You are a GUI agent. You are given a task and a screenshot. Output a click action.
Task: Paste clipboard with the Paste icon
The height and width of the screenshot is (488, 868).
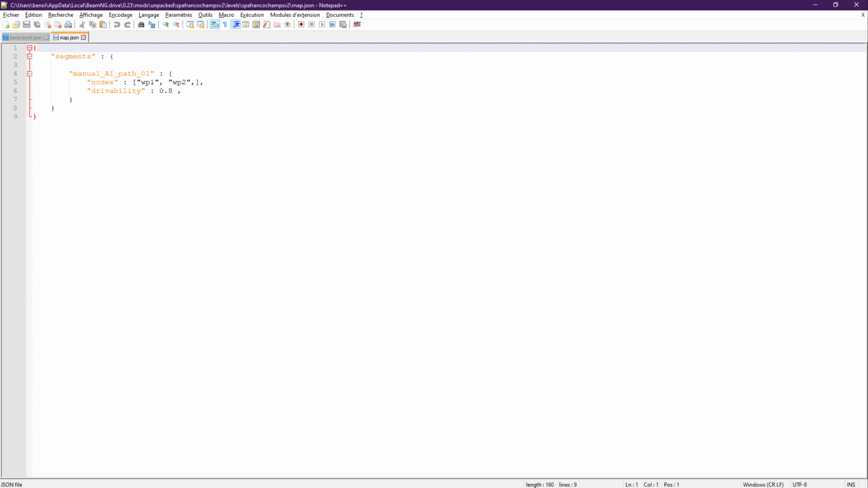103,25
